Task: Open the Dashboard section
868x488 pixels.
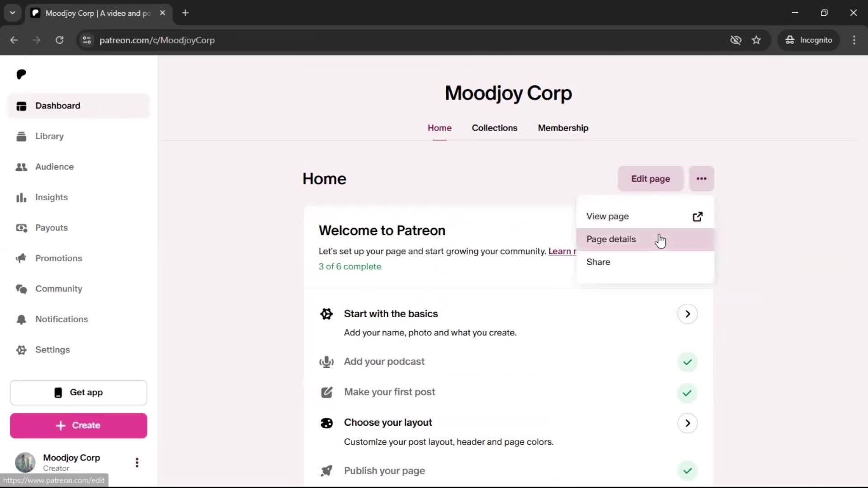Action: (x=78, y=106)
